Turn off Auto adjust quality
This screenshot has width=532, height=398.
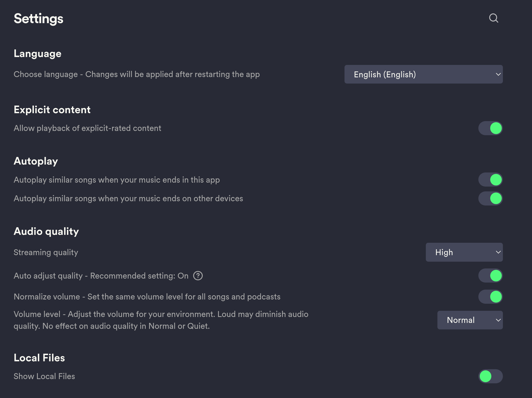pos(490,275)
